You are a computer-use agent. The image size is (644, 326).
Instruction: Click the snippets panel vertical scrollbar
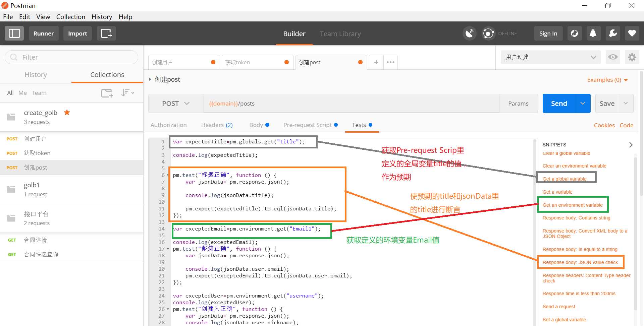click(635, 235)
